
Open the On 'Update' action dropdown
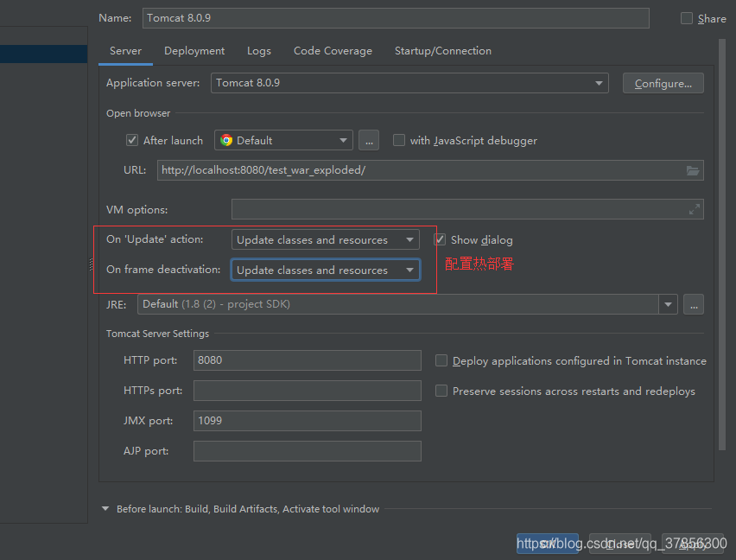(326, 240)
